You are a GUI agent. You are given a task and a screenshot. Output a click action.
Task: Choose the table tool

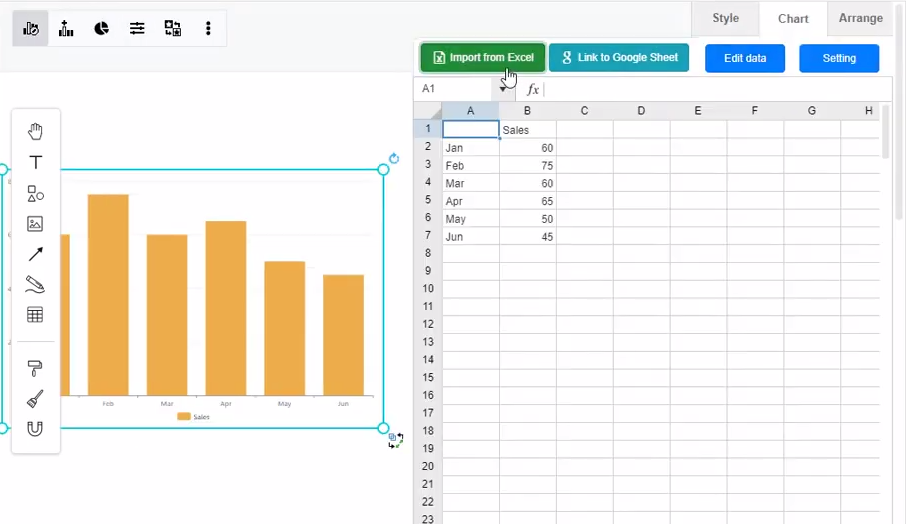coord(35,315)
